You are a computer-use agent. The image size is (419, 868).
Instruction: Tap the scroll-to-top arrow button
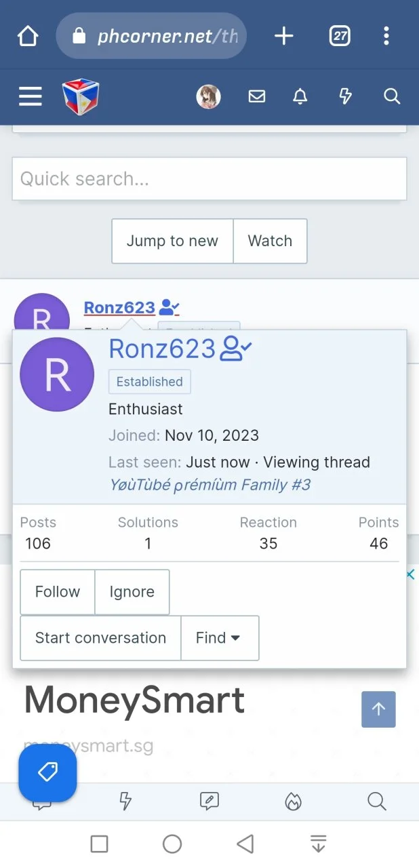[x=378, y=709]
